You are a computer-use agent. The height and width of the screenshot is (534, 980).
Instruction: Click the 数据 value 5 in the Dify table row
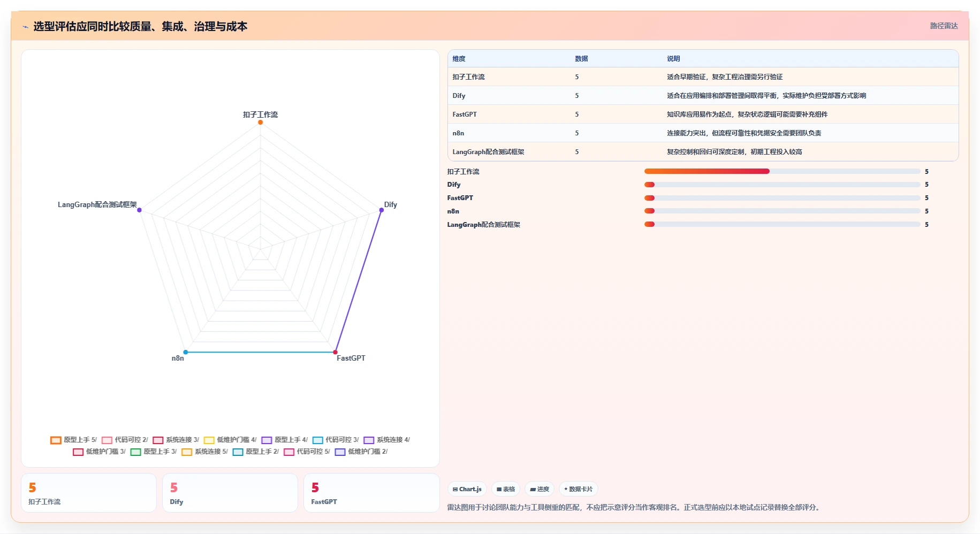click(577, 96)
